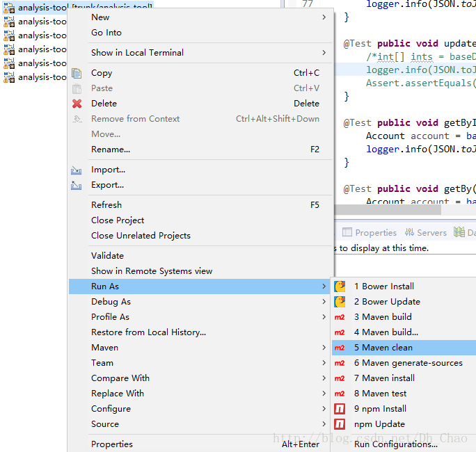476x452 pixels.
Task: Open the Run As submenu
Action: (x=200, y=286)
